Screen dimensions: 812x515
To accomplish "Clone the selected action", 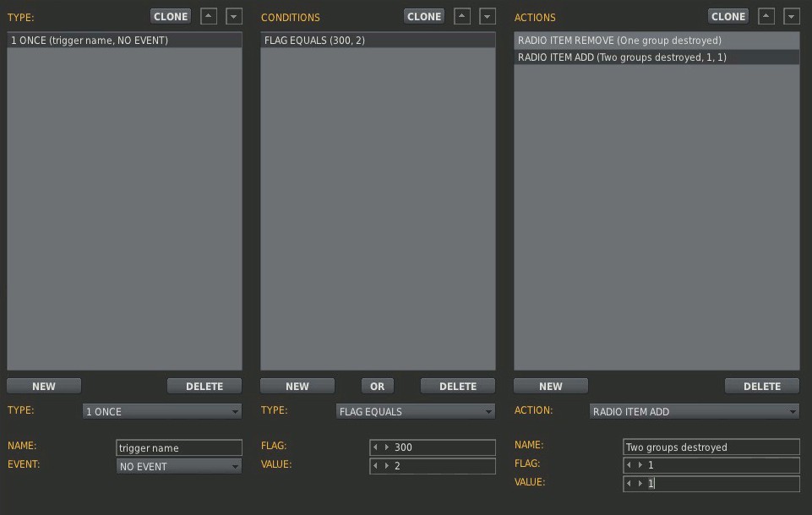I will pyautogui.click(x=728, y=16).
